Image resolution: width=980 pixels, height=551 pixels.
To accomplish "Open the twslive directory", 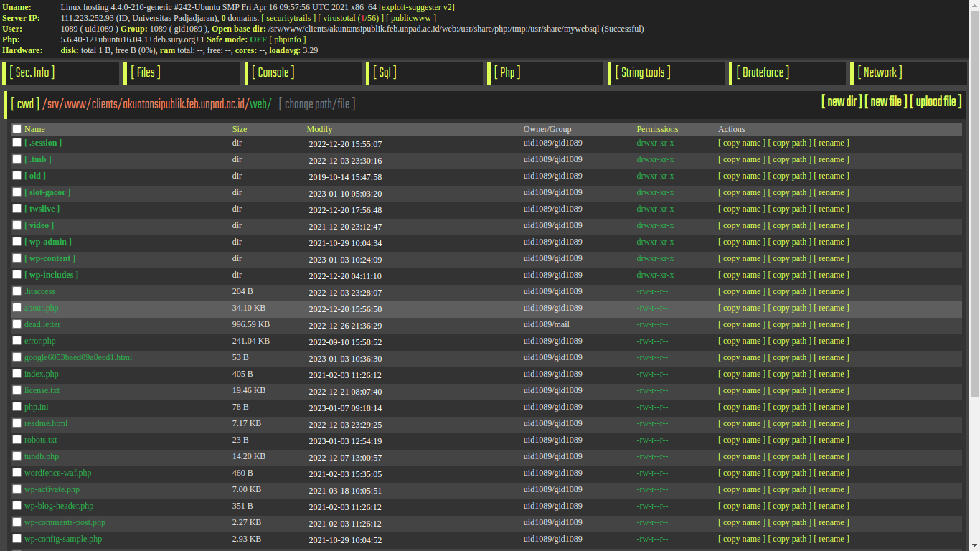I will pyautogui.click(x=42, y=209).
